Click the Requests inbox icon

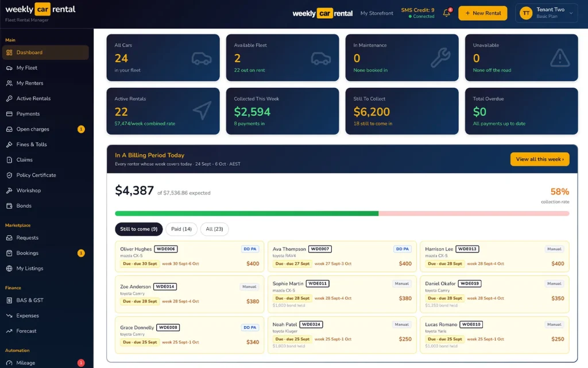tap(9, 237)
